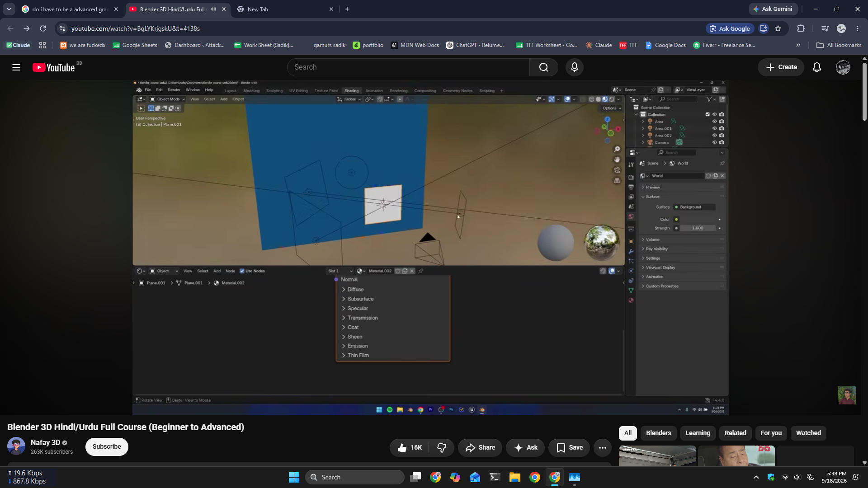
Task: Click the Share button under the video
Action: point(480,448)
